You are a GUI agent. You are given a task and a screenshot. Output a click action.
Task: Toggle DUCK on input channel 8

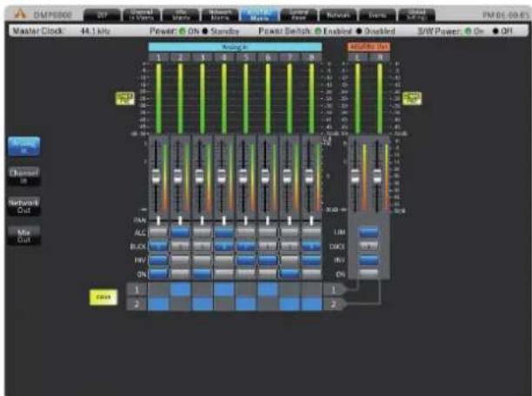coord(311,246)
